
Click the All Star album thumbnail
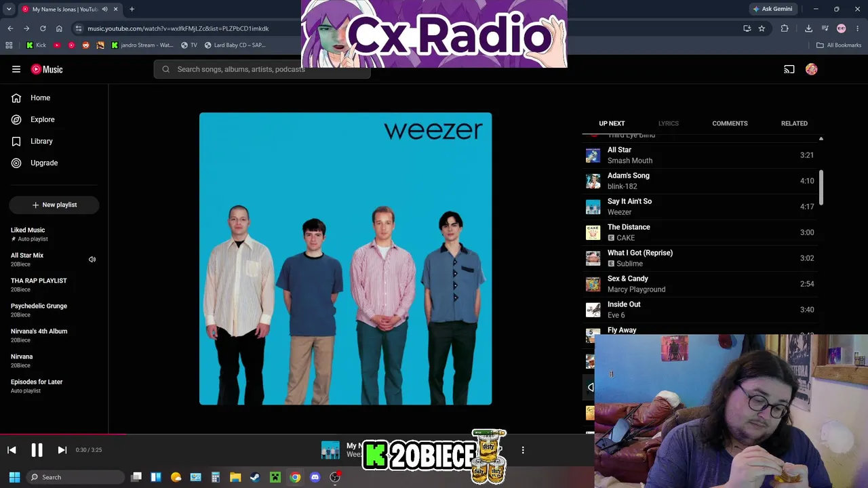(x=593, y=155)
